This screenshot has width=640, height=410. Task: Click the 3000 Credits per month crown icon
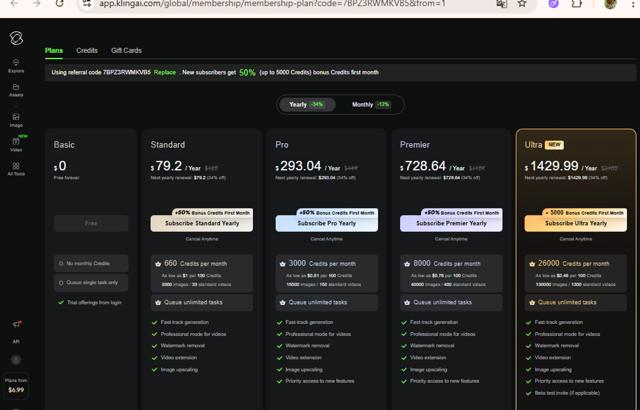pos(282,264)
